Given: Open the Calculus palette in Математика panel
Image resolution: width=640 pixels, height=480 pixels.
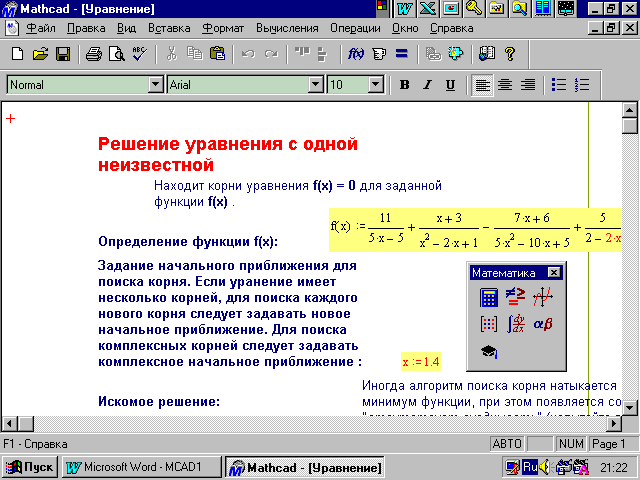Looking at the screenshot, I should [516, 324].
